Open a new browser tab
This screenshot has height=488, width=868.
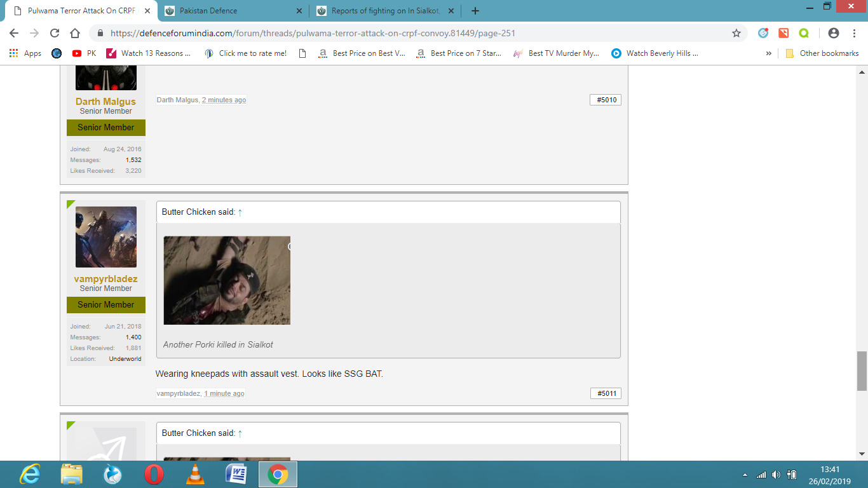click(x=475, y=11)
